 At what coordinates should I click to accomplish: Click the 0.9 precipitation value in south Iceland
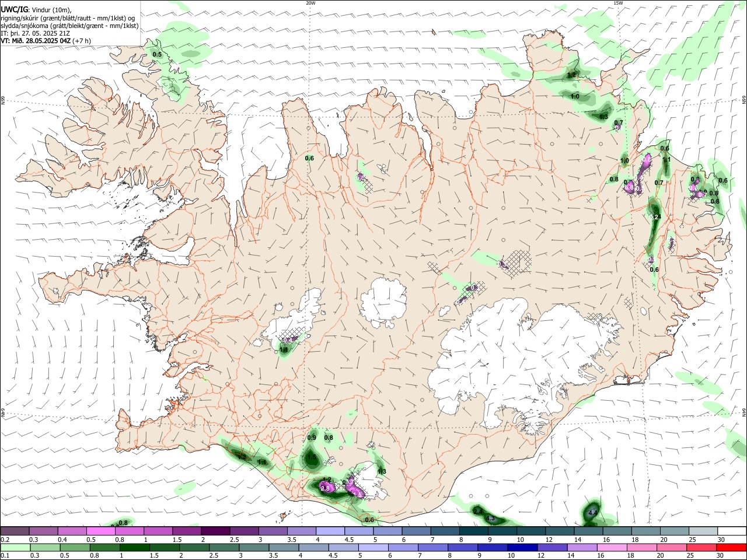click(312, 437)
